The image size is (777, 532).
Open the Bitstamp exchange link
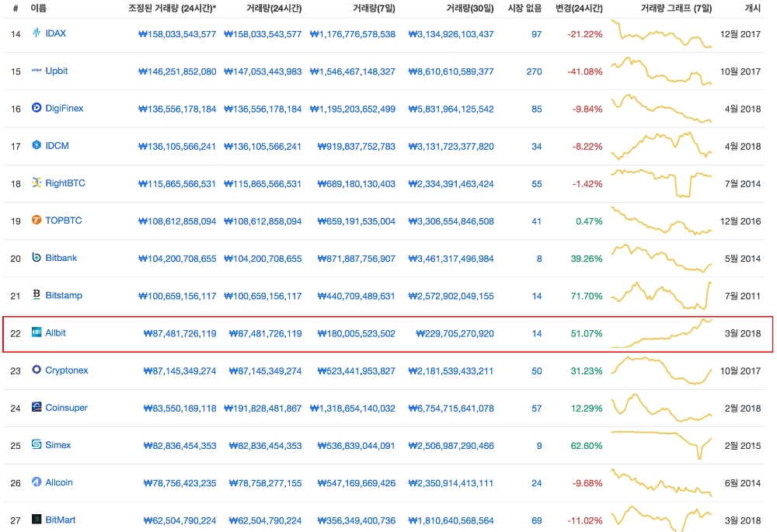coord(64,295)
